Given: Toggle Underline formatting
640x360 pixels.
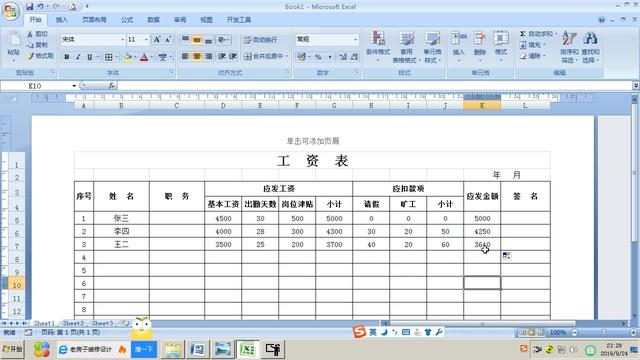Looking at the screenshot, I should click(x=90, y=57).
